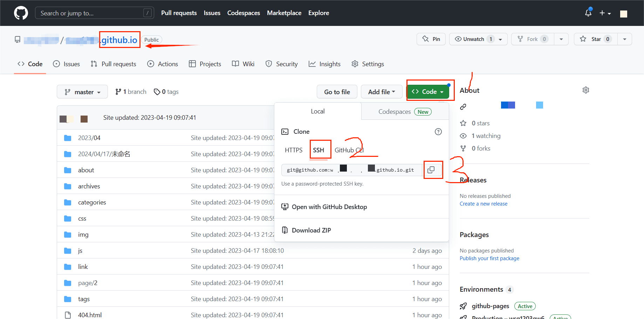Viewport: 644px width, 319px height.
Task: Toggle the green Code dropdown button
Action: pos(428,92)
